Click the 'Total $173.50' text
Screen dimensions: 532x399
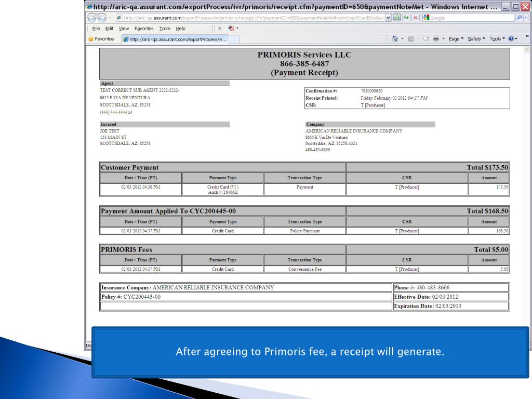coord(487,167)
